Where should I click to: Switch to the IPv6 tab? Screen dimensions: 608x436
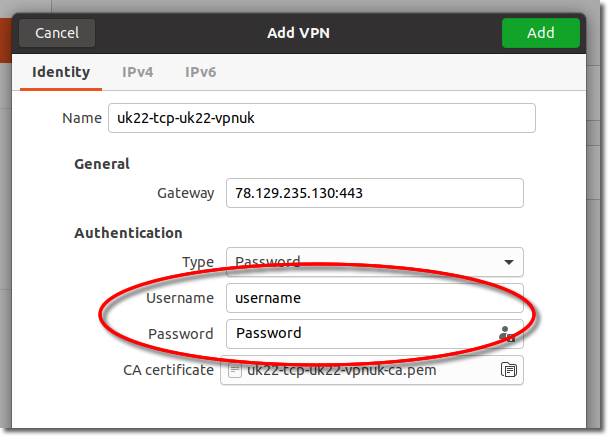coord(200,72)
